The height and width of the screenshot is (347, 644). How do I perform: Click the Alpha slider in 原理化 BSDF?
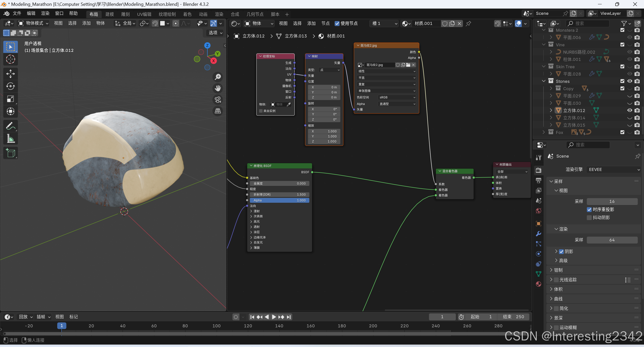click(x=279, y=200)
